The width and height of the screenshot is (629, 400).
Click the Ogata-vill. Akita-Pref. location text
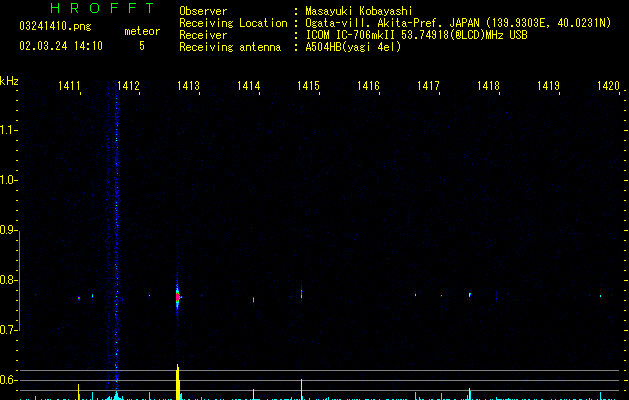pos(458,23)
